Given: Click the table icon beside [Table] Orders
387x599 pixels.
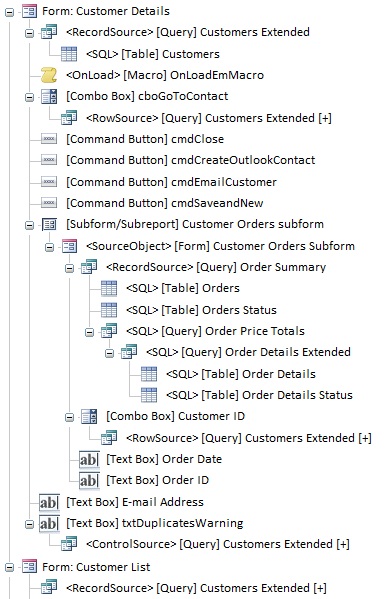Looking at the screenshot, I should click(109, 288).
